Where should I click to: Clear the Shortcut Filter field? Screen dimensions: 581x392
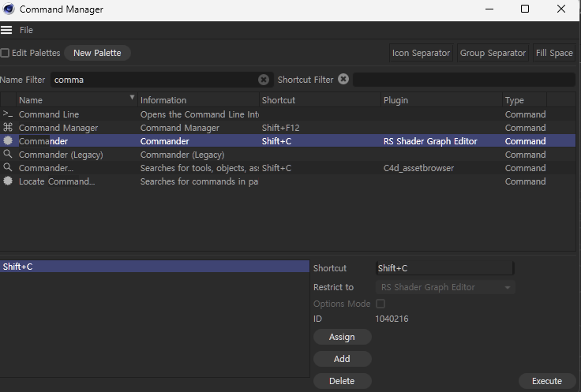click(343, 79)
